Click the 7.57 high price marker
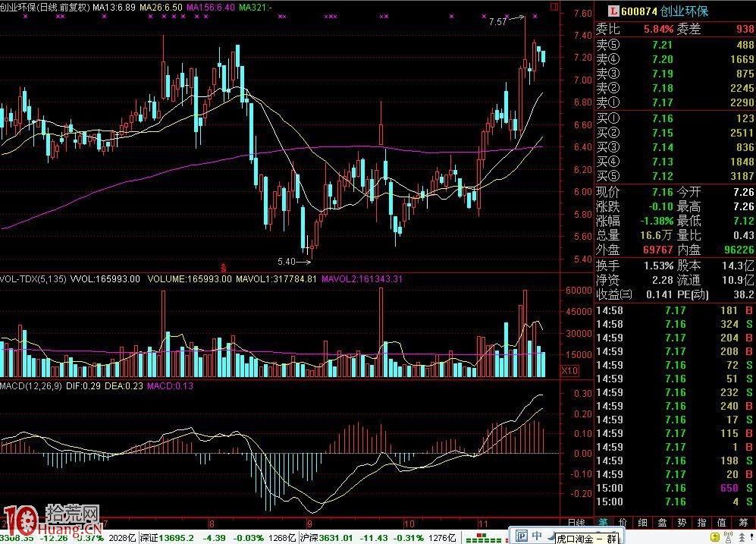The image size is (756, 544). tap(497, 23)
